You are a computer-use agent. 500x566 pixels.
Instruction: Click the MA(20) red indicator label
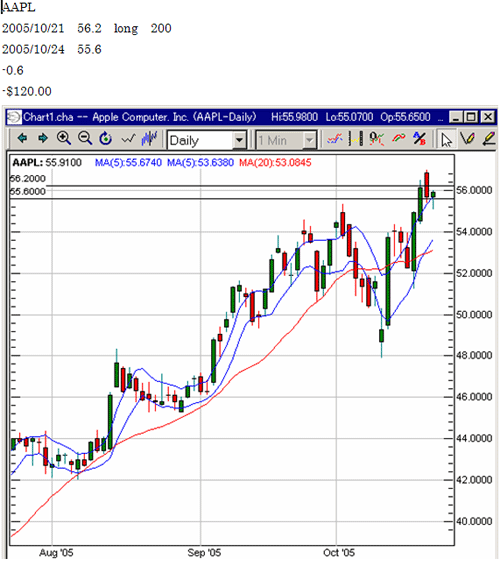click(275, 163)
